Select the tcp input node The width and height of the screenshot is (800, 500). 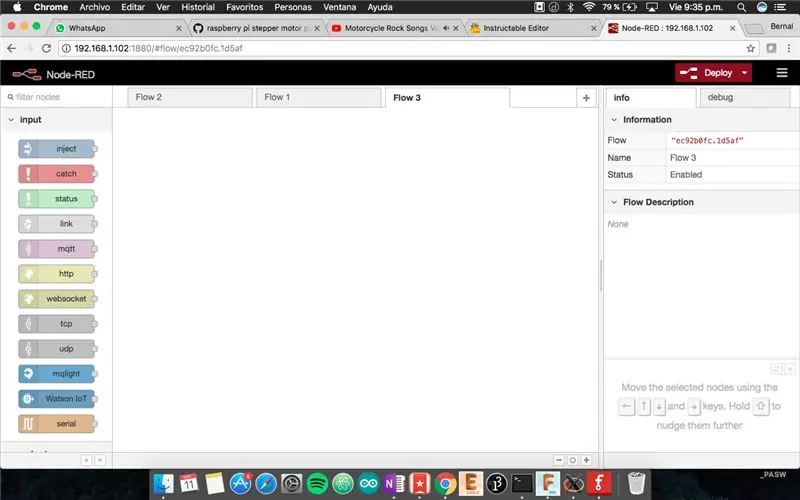click(x=57, y=323)
